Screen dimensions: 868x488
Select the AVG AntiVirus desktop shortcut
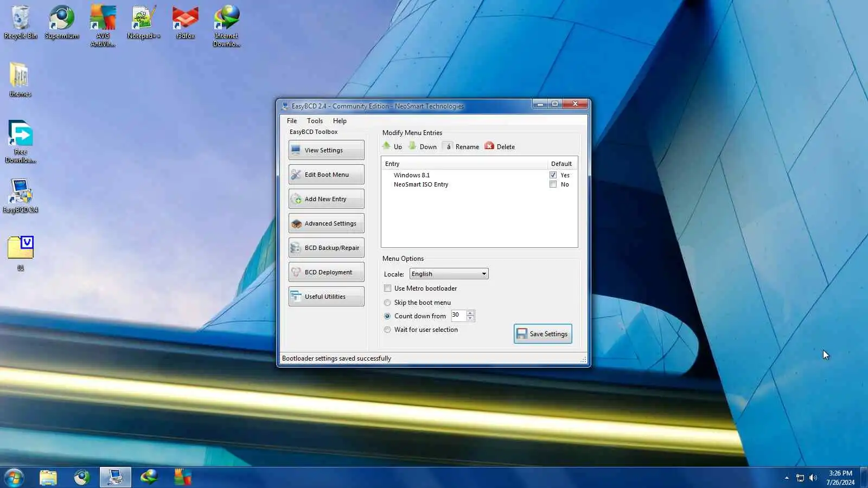[103, 26]
